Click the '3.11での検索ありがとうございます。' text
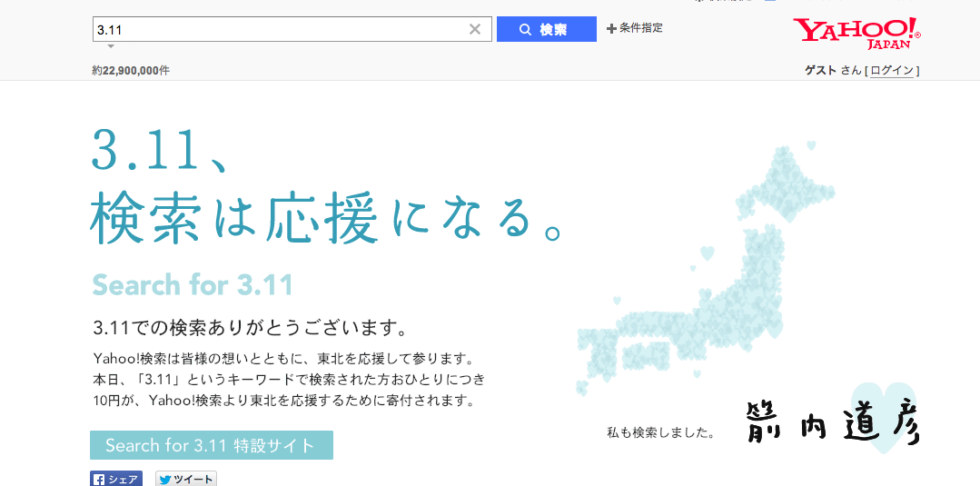The height and width of the screenshot is (486, 980). pyautogui.click(x=250, y=328)
